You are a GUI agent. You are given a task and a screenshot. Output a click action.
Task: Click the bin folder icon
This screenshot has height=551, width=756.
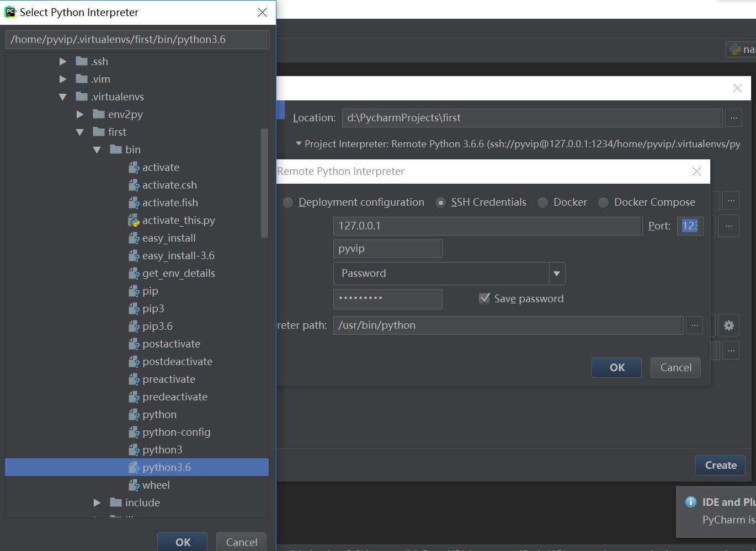(116, 149)
